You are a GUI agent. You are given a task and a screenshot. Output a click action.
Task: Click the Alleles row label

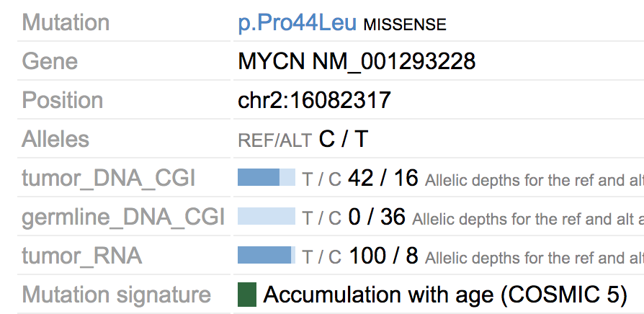(55, 139)
